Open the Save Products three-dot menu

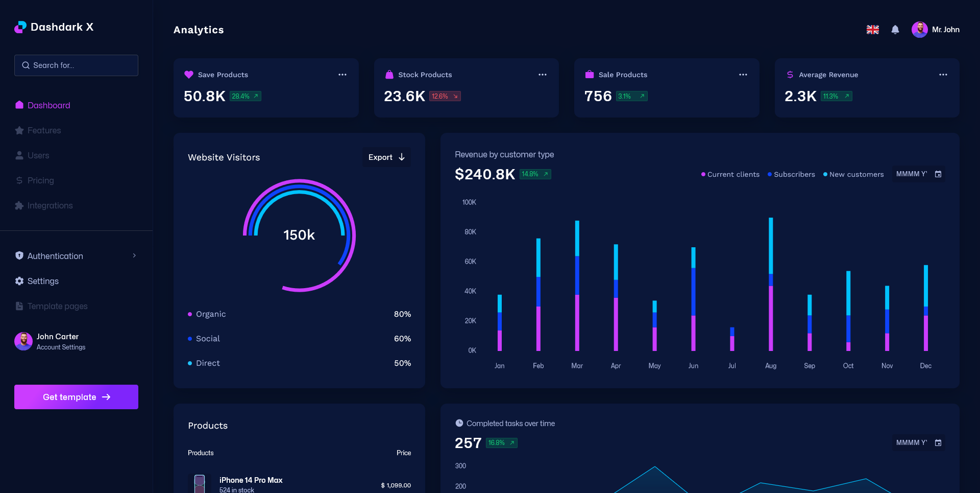point(342,75)
